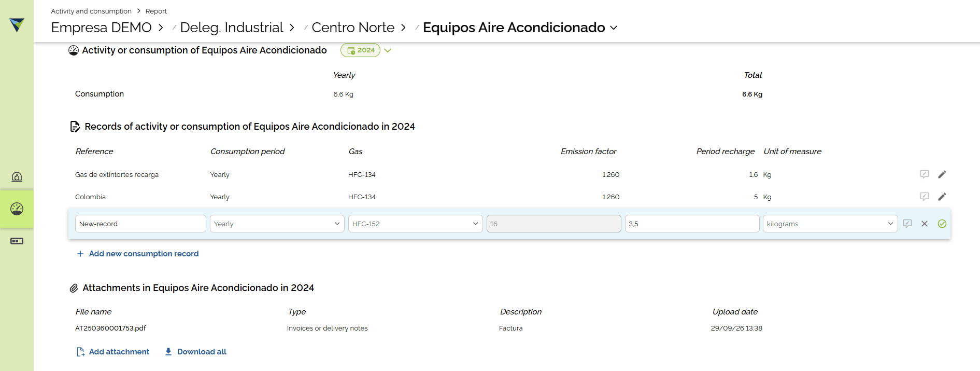Open the Yearly consumption period dropdown
Viewport: 980px width, 371px height.
277,224
